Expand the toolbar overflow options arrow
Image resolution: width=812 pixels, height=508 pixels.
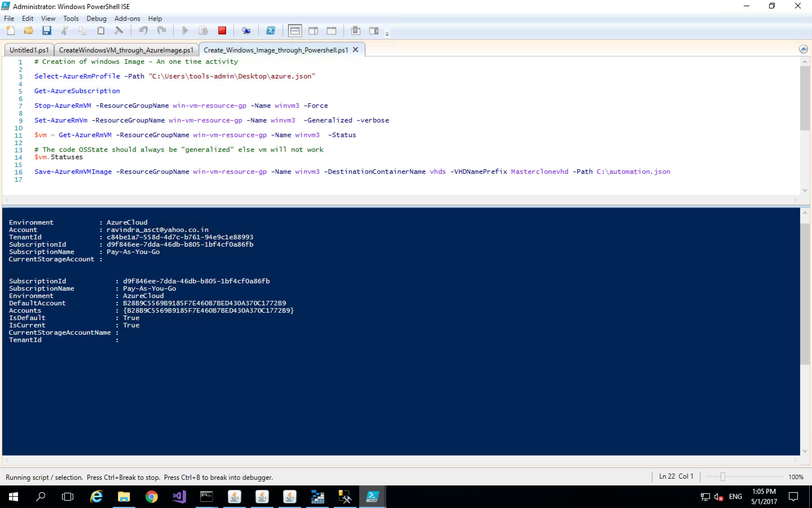tap(387, 34)
